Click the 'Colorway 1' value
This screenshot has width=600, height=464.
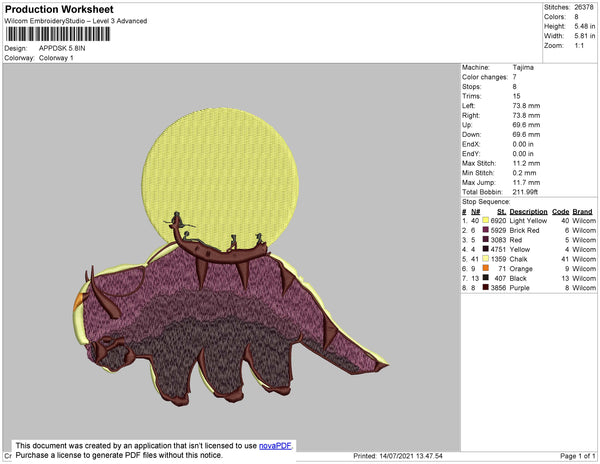point(56,58)
